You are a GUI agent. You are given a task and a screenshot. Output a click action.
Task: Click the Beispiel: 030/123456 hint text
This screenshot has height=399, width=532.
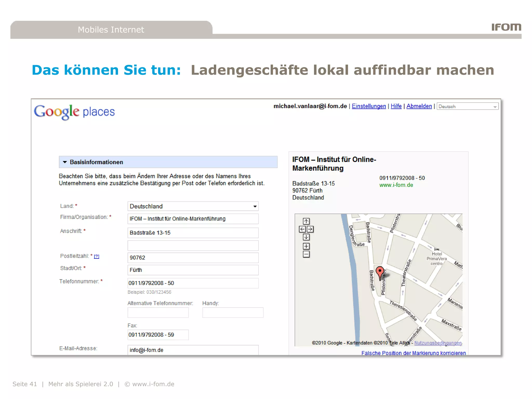149,292
